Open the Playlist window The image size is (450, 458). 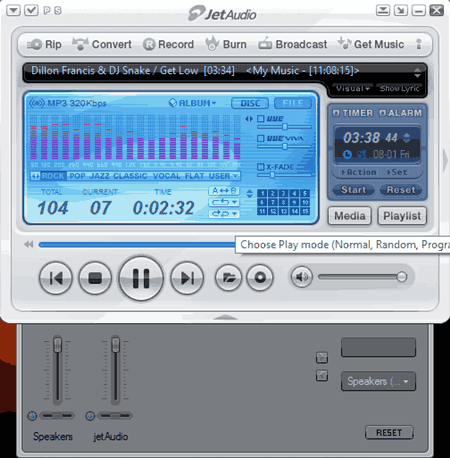pyautogui.click(x=402, y=216)
